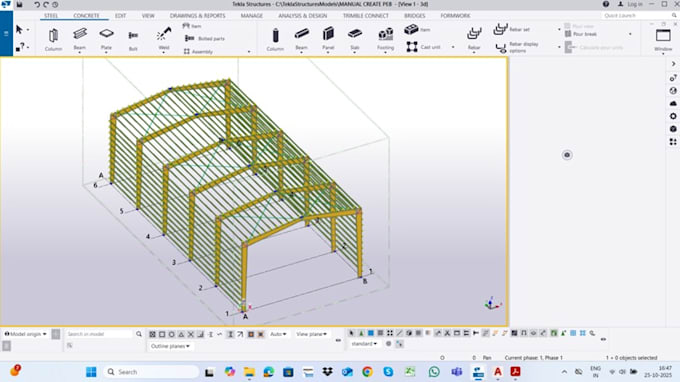Open the hamburger file menu
Viewport: 680px width, 382px height.
(6, 34)
